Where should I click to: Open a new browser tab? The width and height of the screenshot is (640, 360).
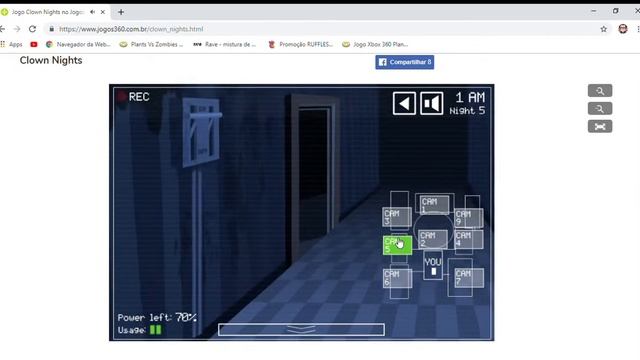coord(121,12)
